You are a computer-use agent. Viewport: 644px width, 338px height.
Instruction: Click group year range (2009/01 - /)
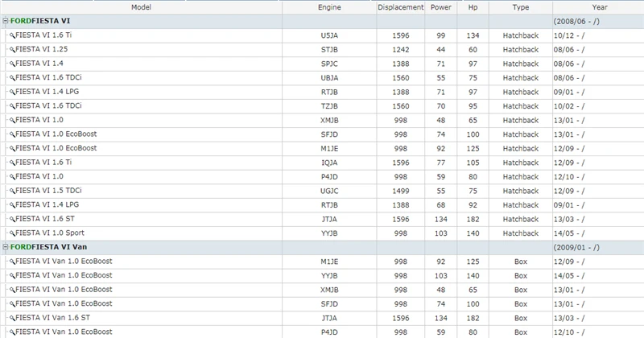point(576,248)
